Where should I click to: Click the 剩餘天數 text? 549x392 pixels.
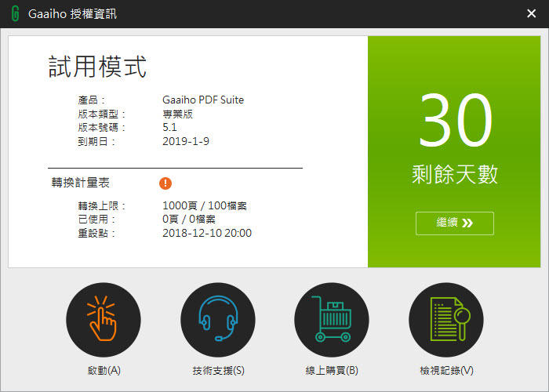click(x=455, y=174)
